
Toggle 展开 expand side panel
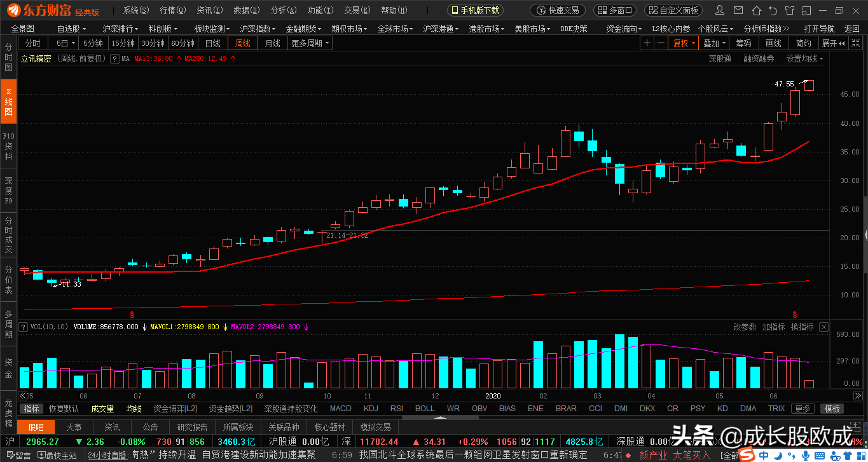click(834, 43)
